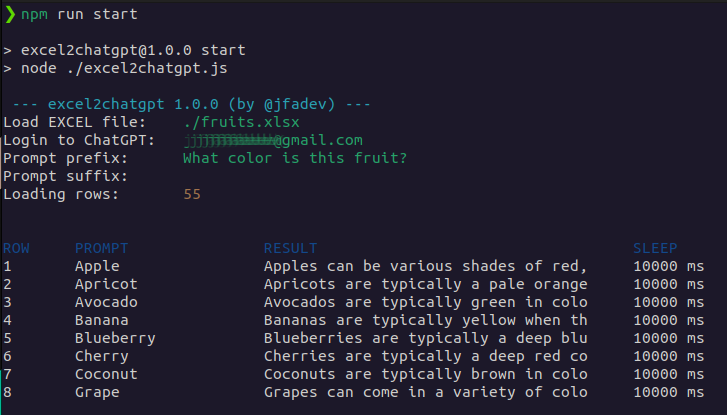Select the ./fruits.xlsx file path
The image size is (727, 415).
click(x=241, y=122)
